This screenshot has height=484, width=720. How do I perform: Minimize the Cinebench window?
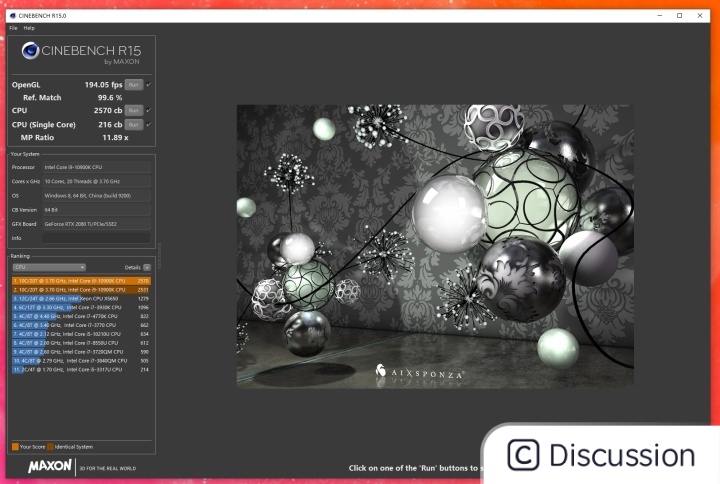[660, 16]
